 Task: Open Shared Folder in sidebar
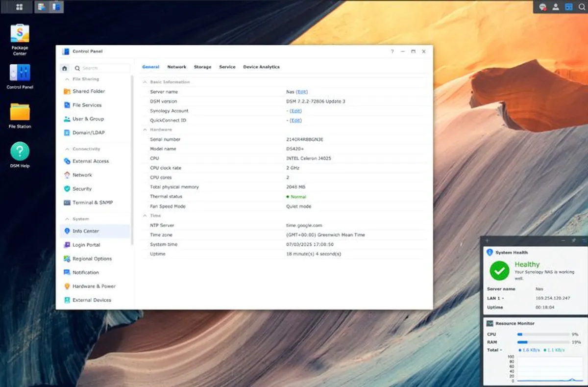click(x=95, y=91)
